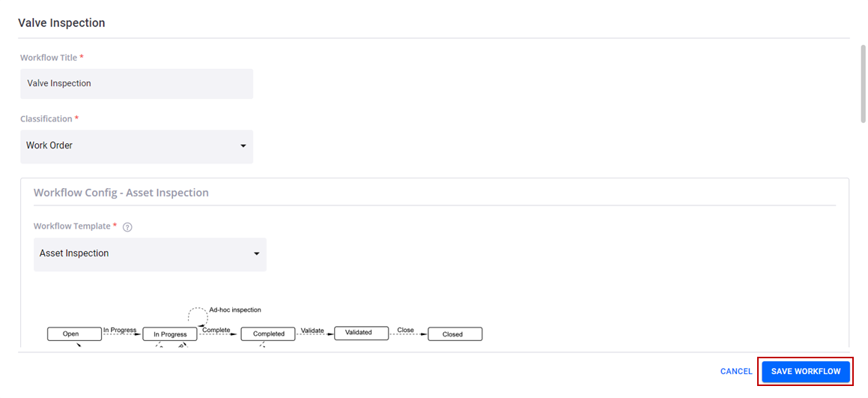This screenshot has height=398, width=868.
Task: Select the Work Order classification field
Action: point(137,147)
